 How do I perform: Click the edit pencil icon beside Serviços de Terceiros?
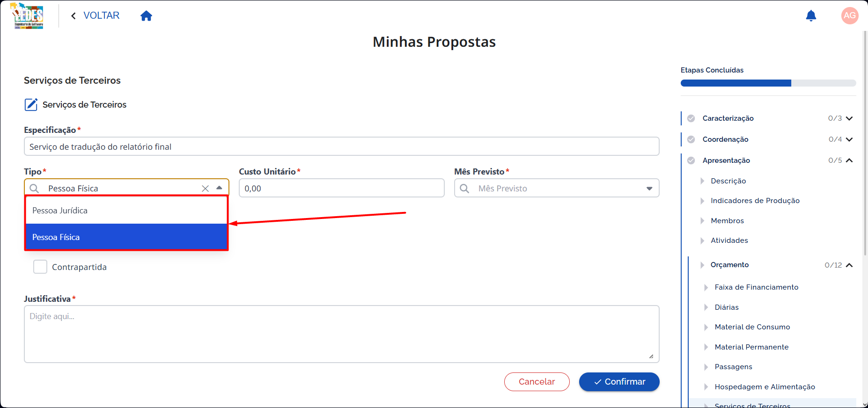coord(31,104)
